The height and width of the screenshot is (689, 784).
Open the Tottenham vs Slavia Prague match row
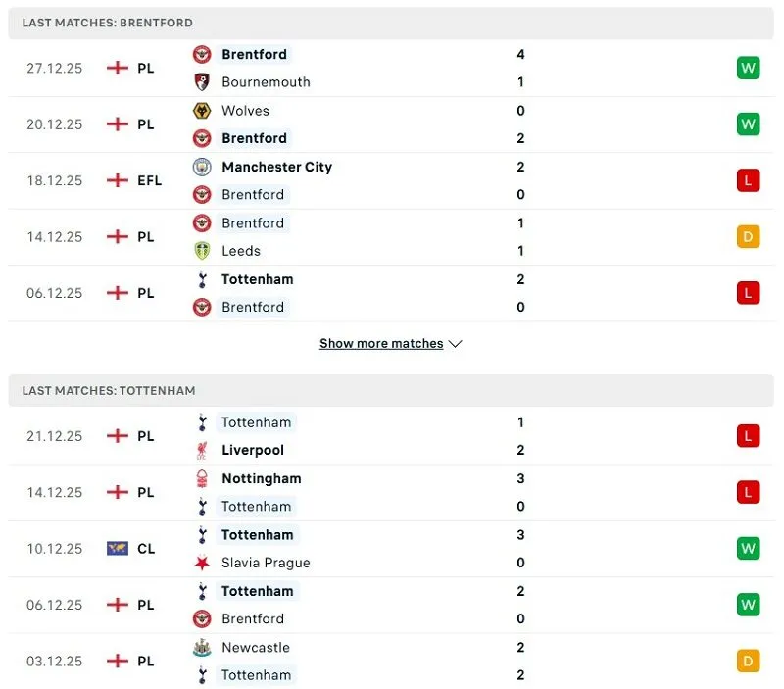pyautogui.click(x=392, y=548)
